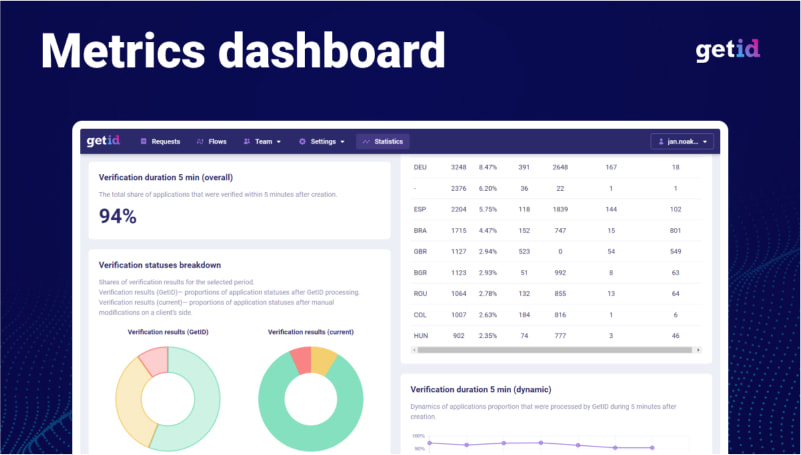Image resolution: width=801 pixels, height=455 pixels.
Task: Click the BRA country row label
Action: [420, 231]
